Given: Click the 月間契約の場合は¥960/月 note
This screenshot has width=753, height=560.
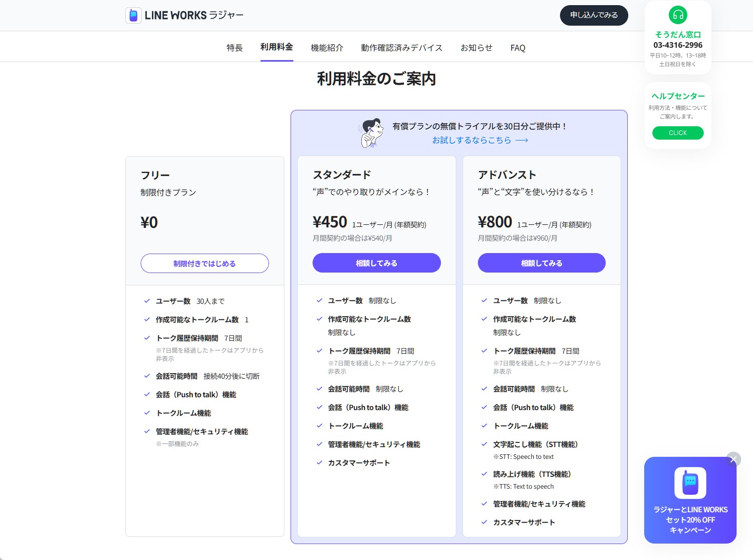Looking at the screenshot, I should tap(518, 238).
